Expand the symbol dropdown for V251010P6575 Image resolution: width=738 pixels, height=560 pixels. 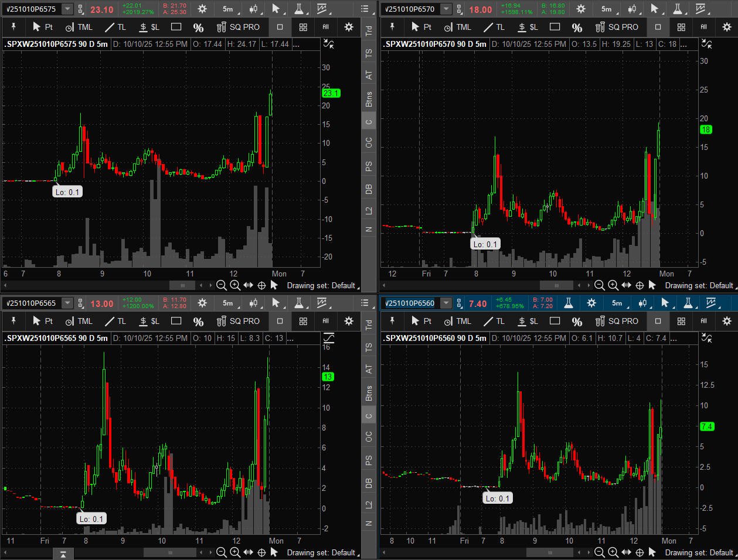point(67,9)
